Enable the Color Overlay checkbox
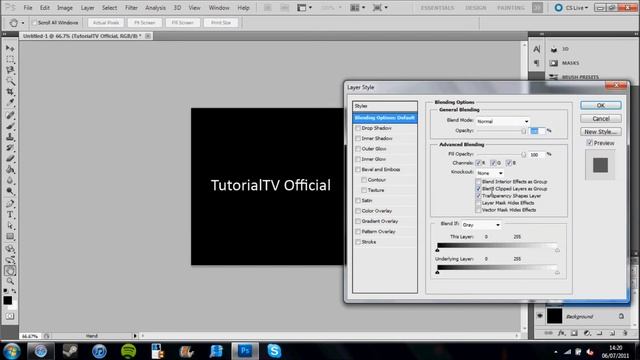Image resolution: width=640 pixels, height=360 pixels. point(358,211)
